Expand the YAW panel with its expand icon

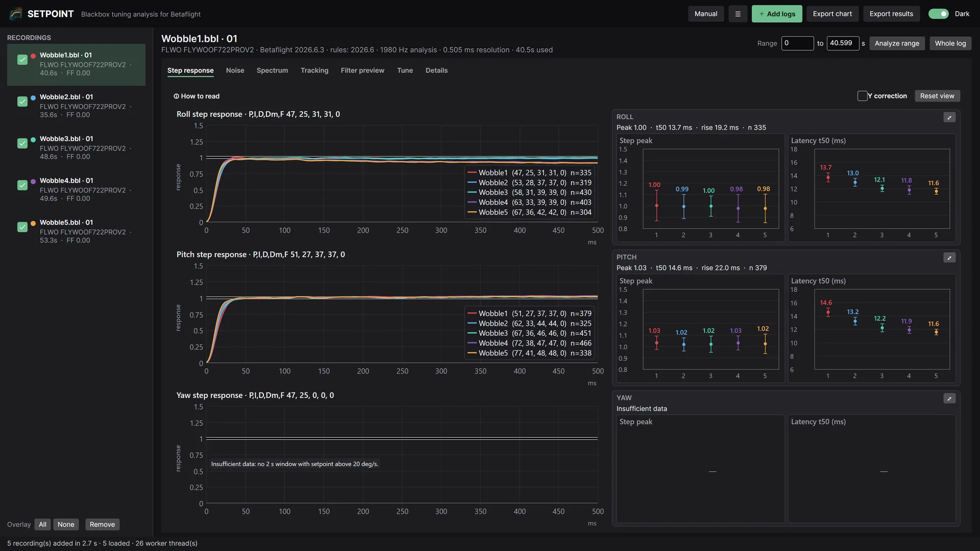click(x=949, y=398)
